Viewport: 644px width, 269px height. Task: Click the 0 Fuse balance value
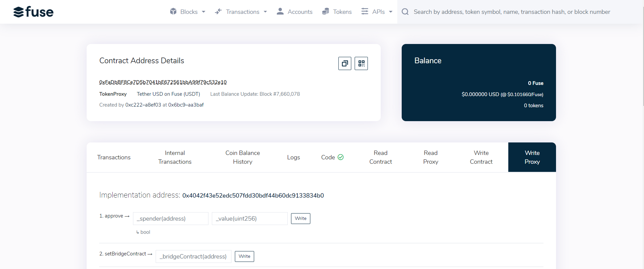pyautogui.click(x=536, y=83)
